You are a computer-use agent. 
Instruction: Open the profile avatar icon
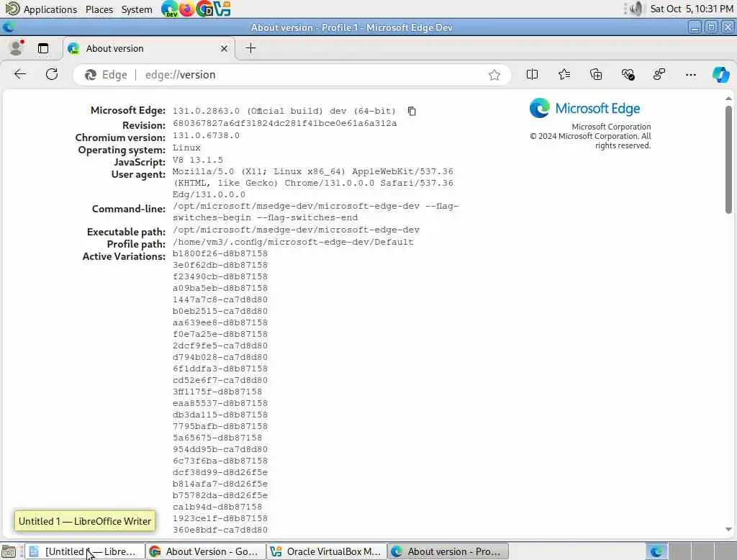pyautogui.click(x=17, y=48)
